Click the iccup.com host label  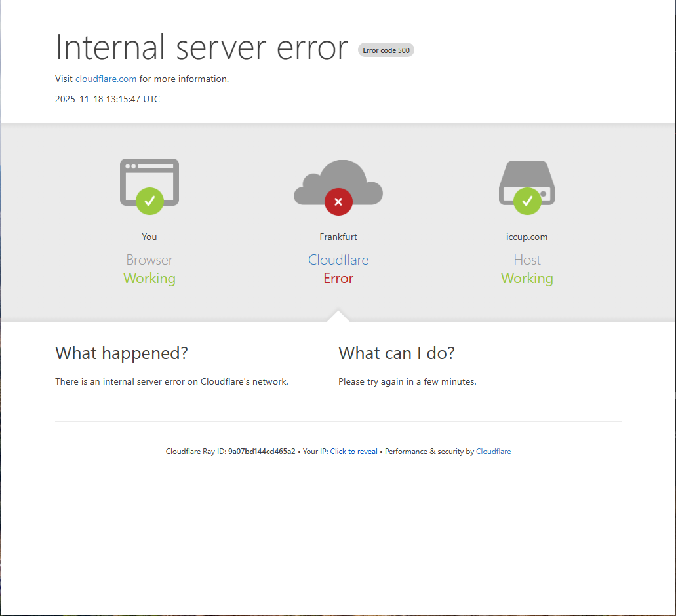tap(527, 237)
